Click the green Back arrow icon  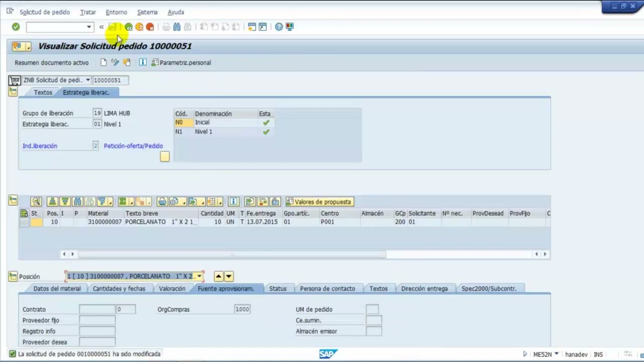coord(129,27)
